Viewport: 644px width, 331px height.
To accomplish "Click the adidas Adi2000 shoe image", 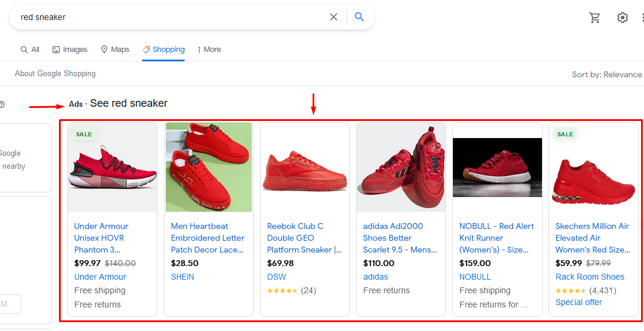I will coord(400,167).
